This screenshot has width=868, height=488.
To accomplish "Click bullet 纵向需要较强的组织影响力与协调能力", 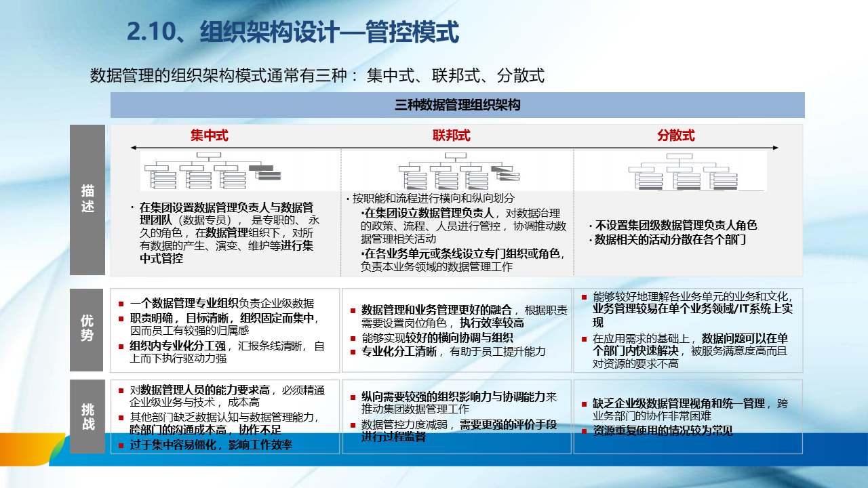I will 448,396.
